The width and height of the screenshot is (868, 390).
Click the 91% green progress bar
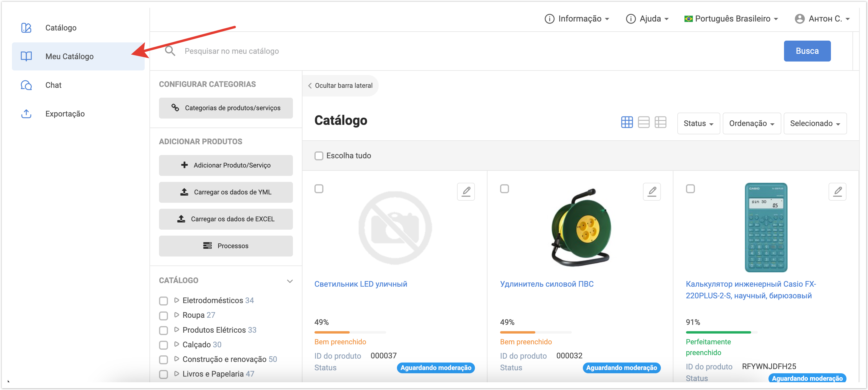(718, 332)
